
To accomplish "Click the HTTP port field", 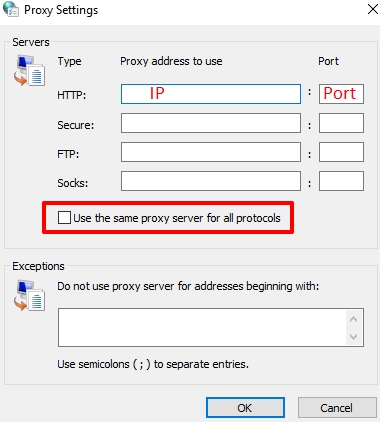I will point(341,94).
